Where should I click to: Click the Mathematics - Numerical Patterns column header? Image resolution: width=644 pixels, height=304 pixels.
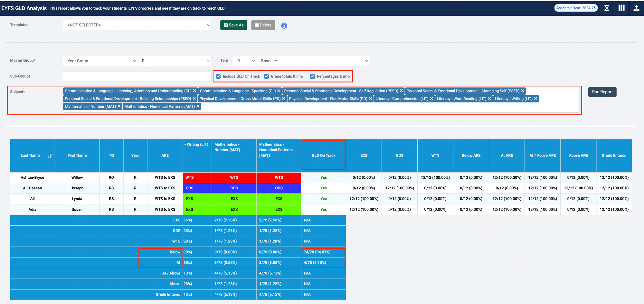click(279, 156)
